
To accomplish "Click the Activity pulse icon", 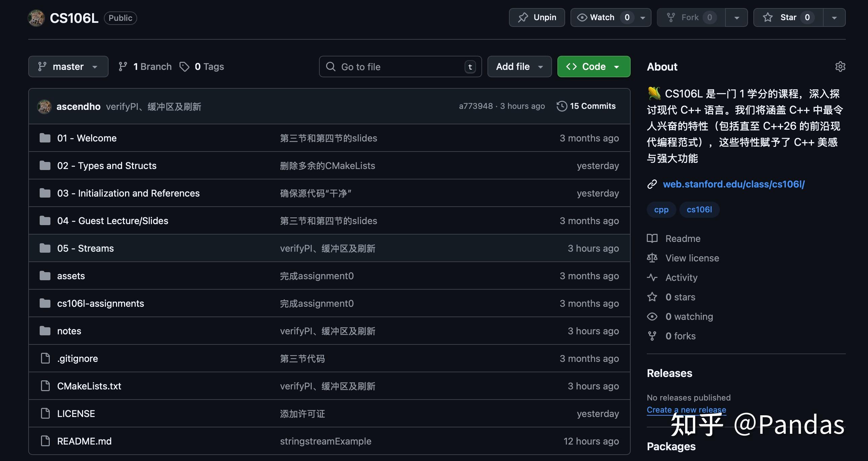I will [x=652, y=278].
